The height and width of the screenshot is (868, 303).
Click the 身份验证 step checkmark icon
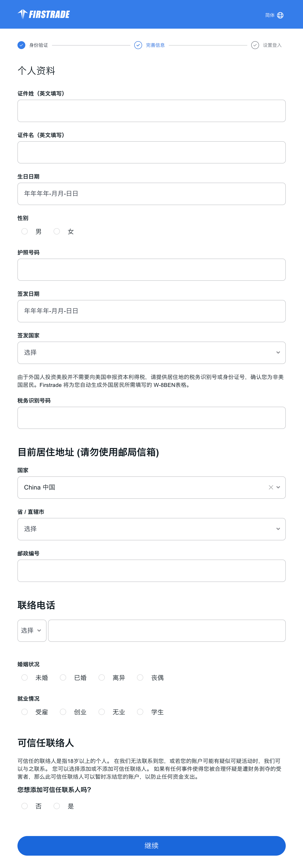[21, 45]
